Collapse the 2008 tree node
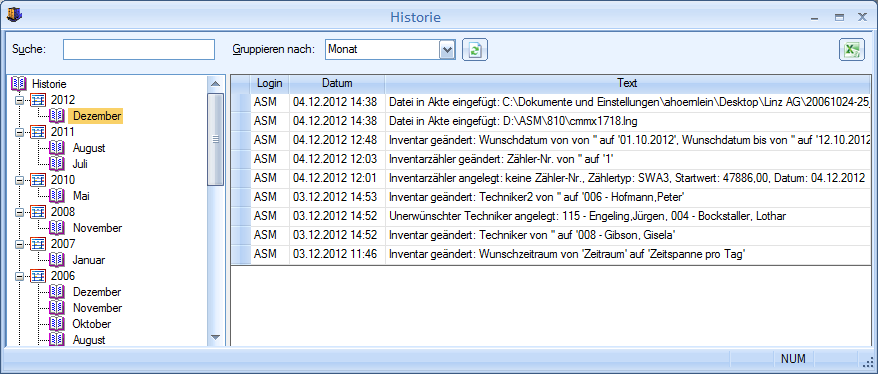Viewport: 878px width, 374px height. [x=20, y=212]
